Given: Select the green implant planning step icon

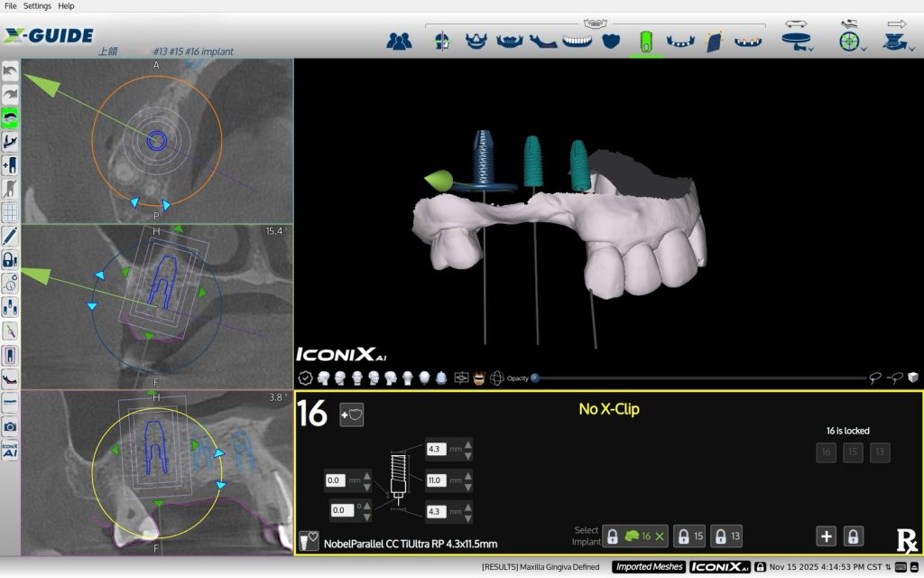Looking at the screenshot, I should 645,42.
